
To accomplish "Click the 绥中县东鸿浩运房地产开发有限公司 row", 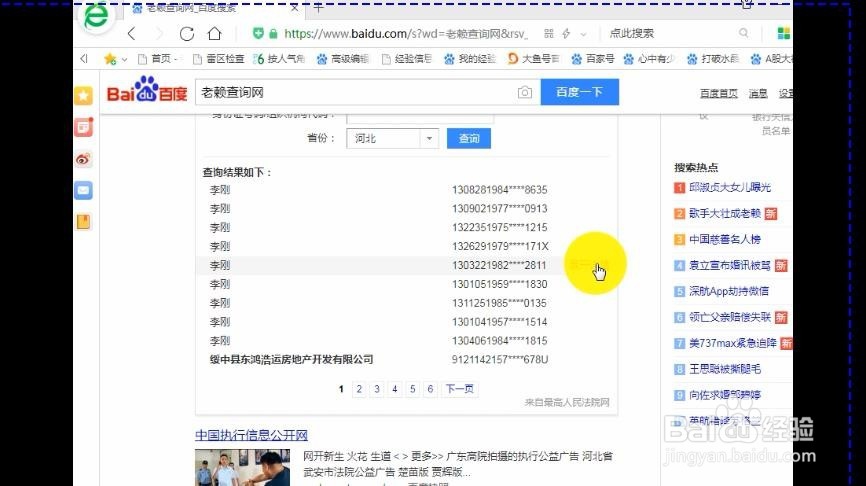I will click(406, 360).
